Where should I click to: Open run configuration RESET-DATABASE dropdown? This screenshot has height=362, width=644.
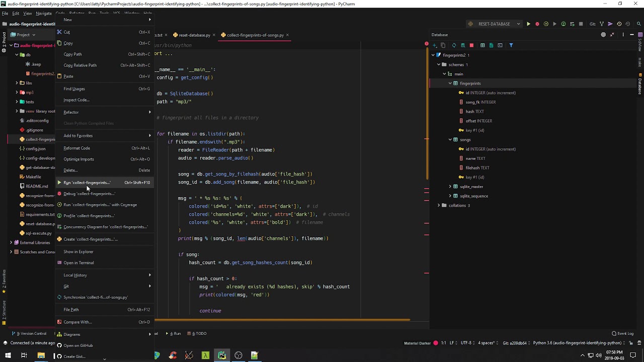click(x=494, y=24)
